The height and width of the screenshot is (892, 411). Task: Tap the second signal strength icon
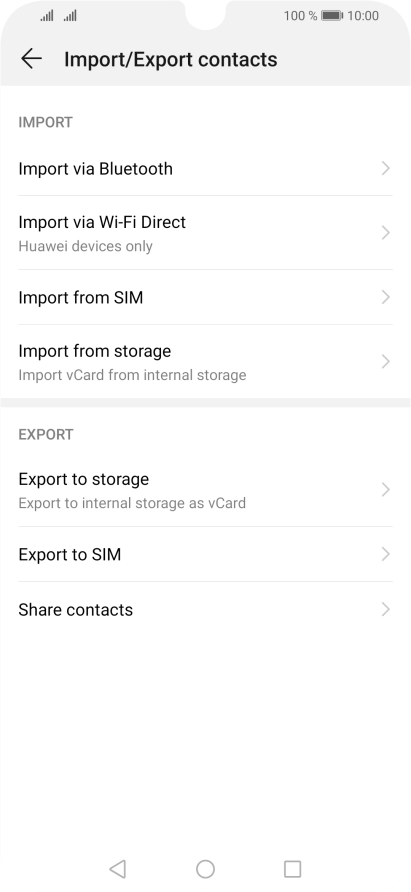click(x=70, y=16)
